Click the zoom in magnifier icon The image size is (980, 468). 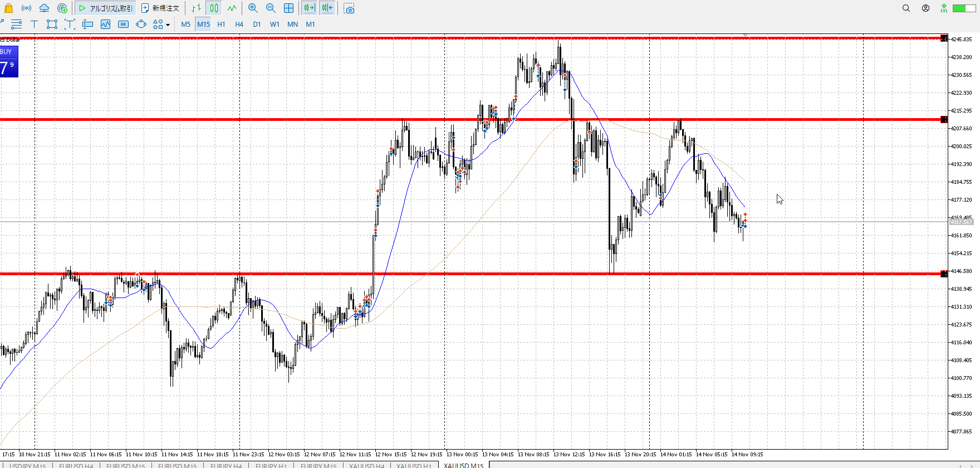point(253,8)
